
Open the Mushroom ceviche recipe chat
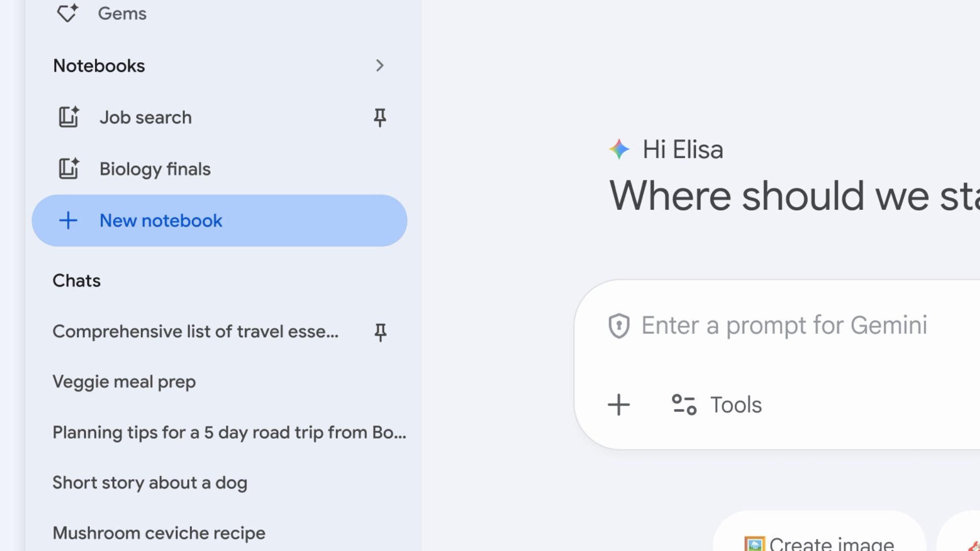[159, 533]
